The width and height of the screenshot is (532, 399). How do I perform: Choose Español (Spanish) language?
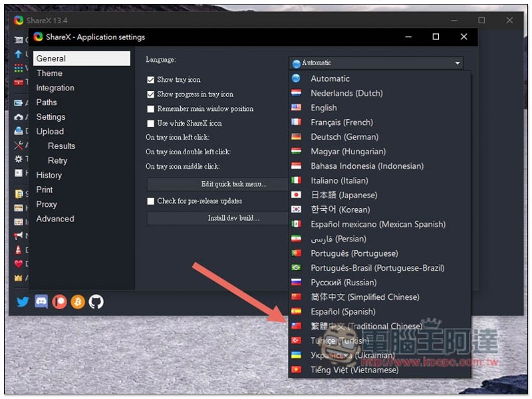(380, 312)
